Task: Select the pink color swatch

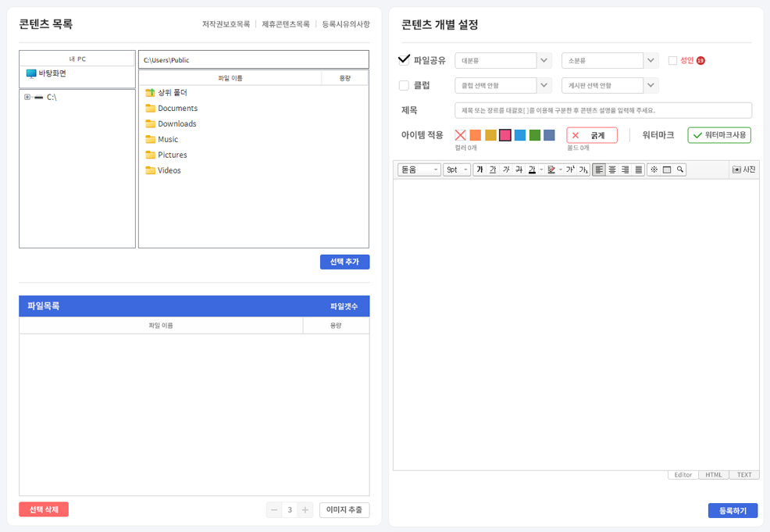Action: [505, 135]
